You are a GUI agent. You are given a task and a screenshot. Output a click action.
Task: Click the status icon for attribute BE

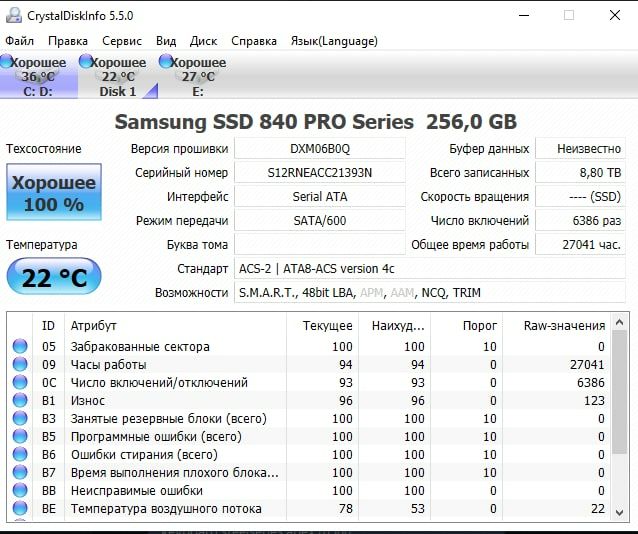[20, 508]
